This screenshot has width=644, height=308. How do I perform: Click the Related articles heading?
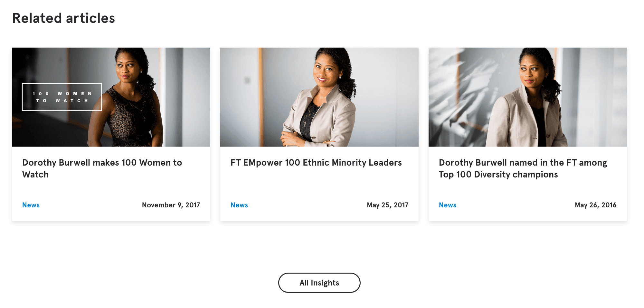click(63, 18)
